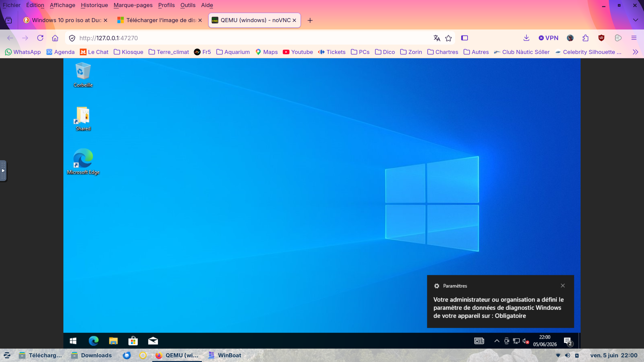The image size is (644, 362).
Task: Dismiss the Paramètres notification
Action: [x=563, y=286]
